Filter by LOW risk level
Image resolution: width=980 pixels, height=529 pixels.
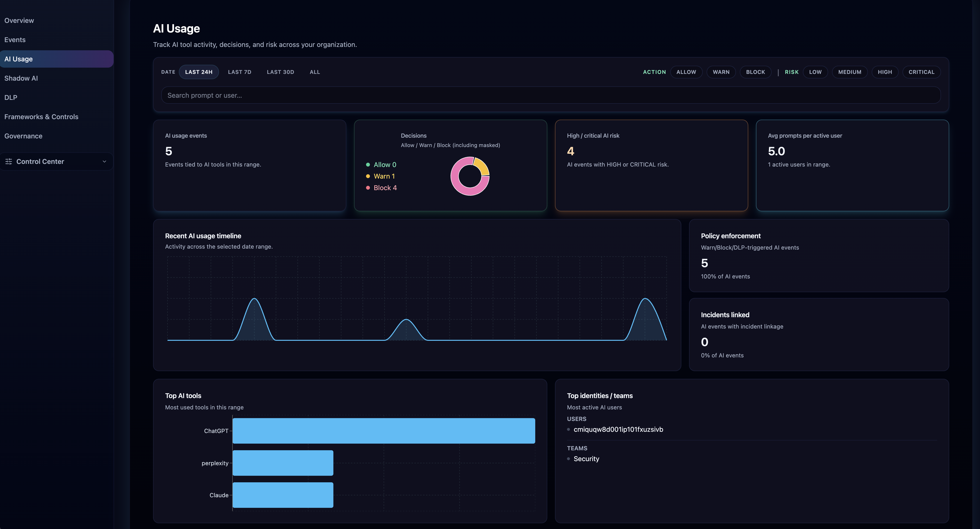pyautogui.click(x=815, y=72)
